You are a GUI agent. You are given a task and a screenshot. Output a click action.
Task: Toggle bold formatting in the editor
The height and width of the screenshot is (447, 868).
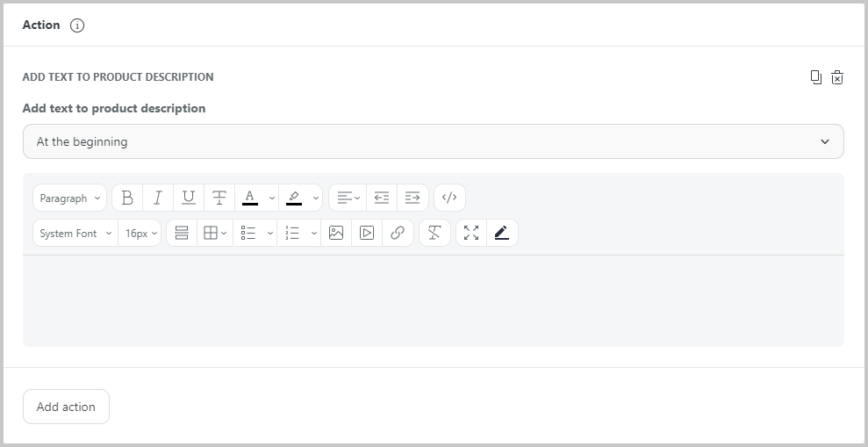(127, 198)
